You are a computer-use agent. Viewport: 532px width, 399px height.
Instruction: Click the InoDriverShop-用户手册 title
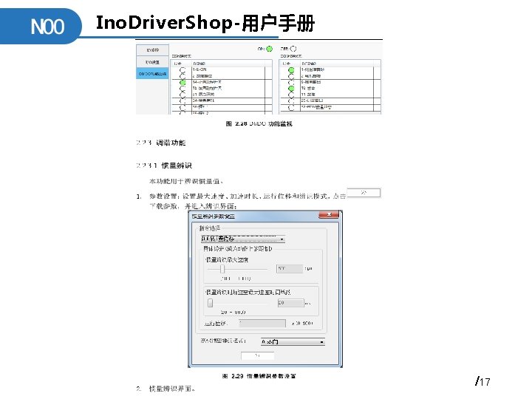[205, 23]
